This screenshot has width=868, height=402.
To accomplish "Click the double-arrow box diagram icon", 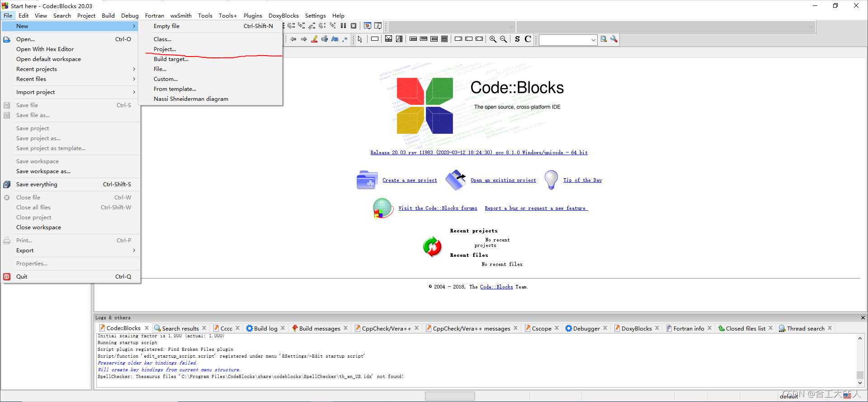I will 479,39.
